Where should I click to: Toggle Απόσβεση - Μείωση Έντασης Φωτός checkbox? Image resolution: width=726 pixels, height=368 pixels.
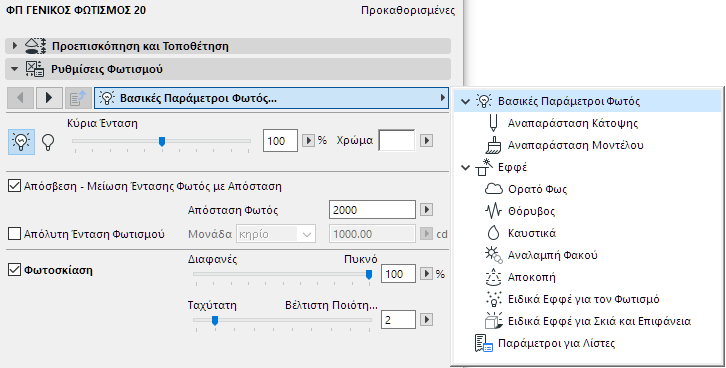[14, 186]
